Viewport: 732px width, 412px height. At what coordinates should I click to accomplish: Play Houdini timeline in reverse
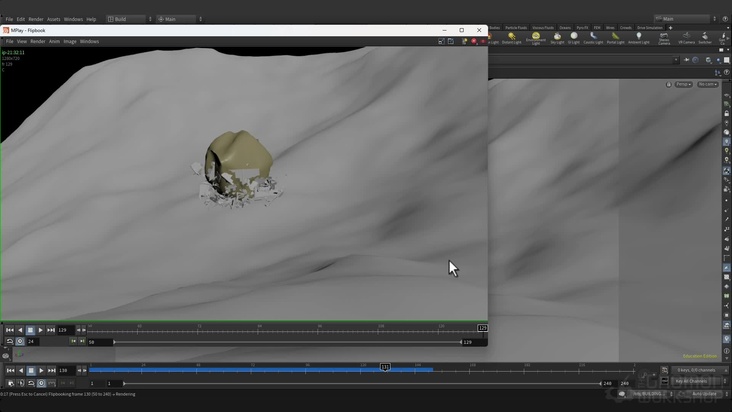point(21,370)
